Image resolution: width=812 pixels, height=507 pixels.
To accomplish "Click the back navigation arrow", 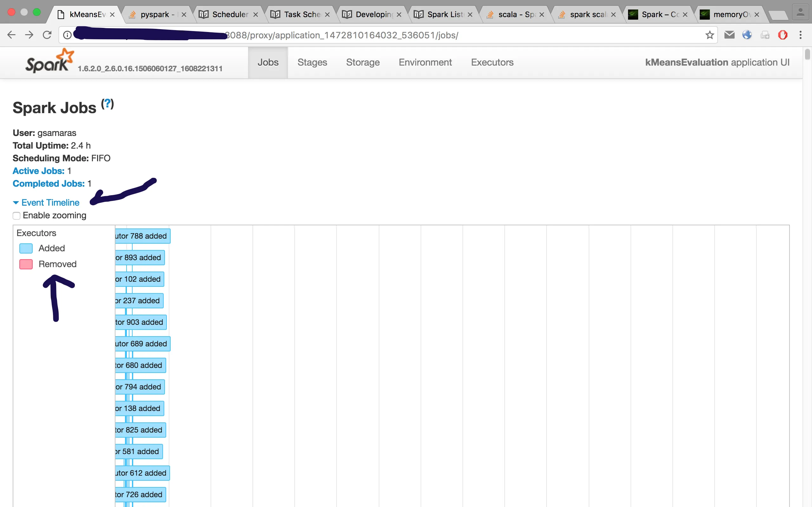I will click(11, 35).
